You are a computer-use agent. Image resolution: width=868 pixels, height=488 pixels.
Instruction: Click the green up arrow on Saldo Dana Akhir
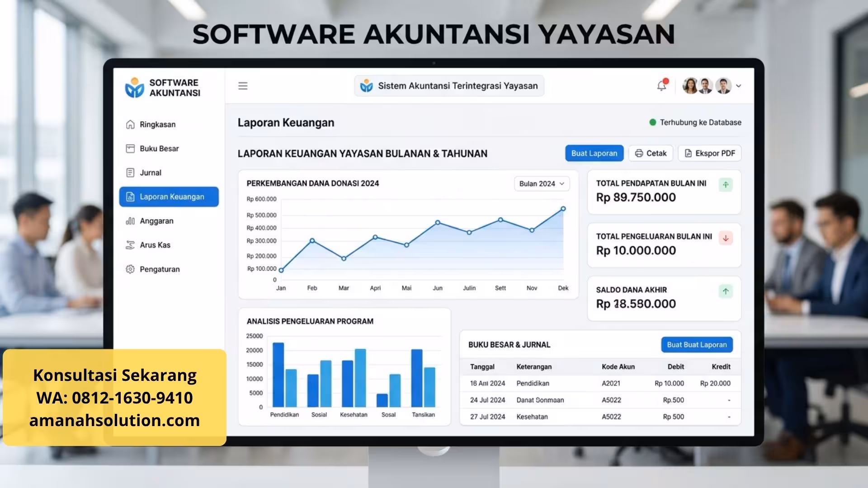726,291
